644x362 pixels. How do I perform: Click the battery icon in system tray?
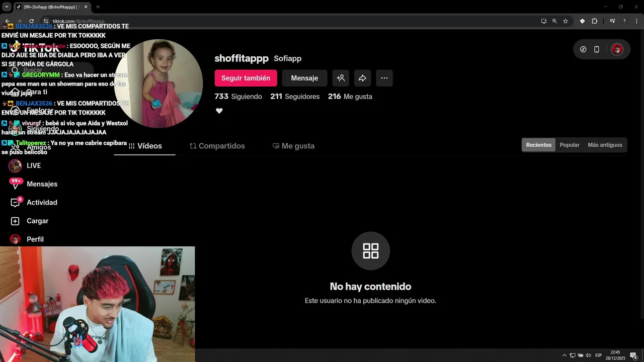(x=581, y=355)
